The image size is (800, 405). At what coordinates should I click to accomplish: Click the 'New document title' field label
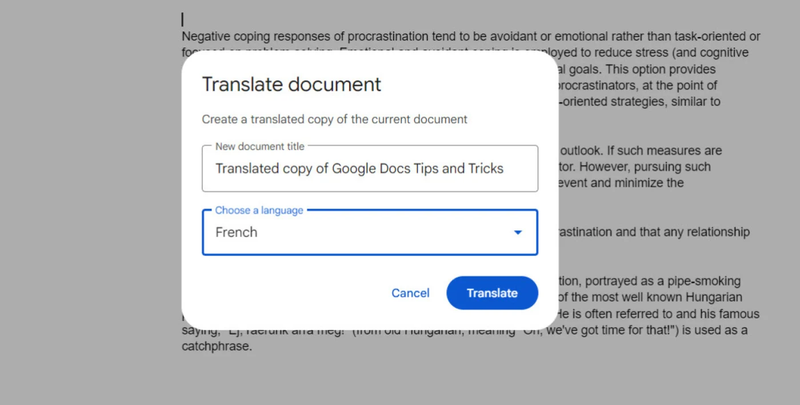pyautogui.click(x=260, y=146)
